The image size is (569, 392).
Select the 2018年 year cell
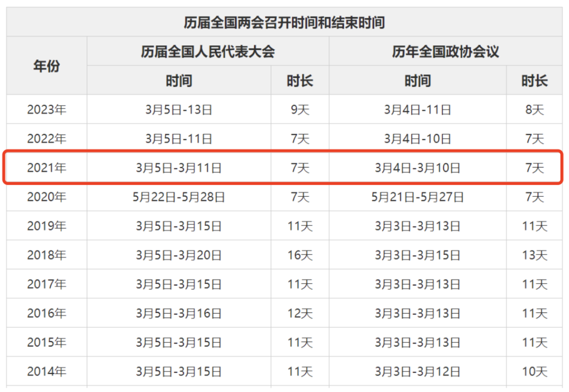46,255
